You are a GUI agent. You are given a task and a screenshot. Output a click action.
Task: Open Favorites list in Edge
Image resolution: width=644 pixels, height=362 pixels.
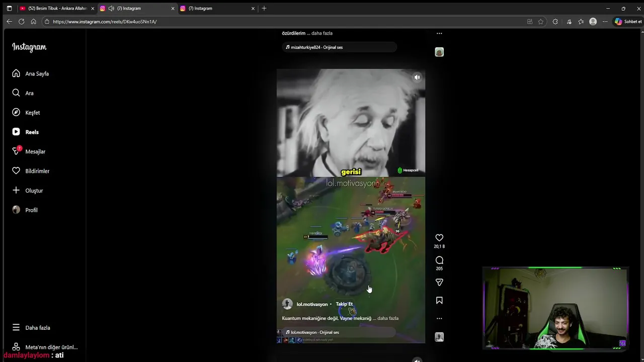point(581,22)
